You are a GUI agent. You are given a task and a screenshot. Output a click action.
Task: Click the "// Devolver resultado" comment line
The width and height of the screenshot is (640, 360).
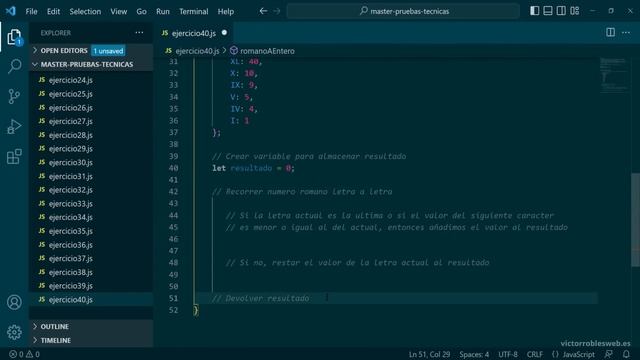coord(260,298)
